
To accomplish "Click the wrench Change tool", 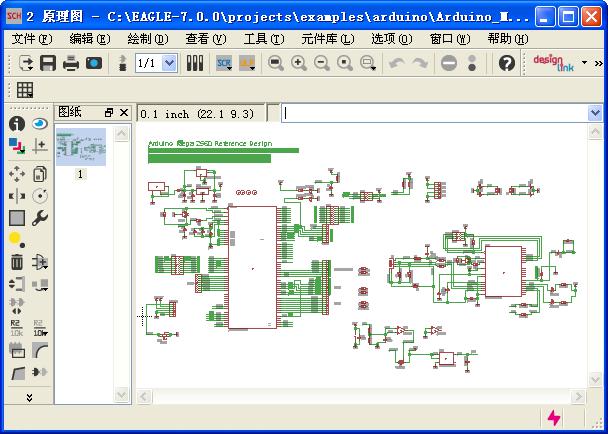I will tap(40, 218).
